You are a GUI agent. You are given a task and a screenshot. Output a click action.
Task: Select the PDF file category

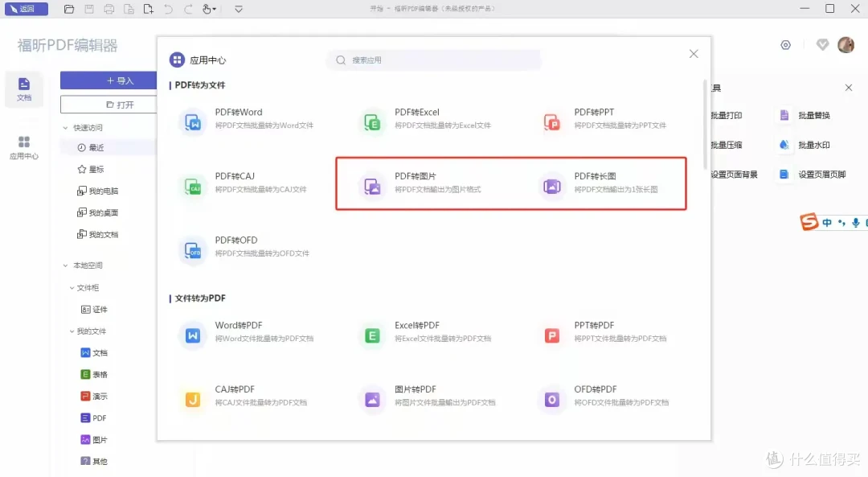click(93, 417)
